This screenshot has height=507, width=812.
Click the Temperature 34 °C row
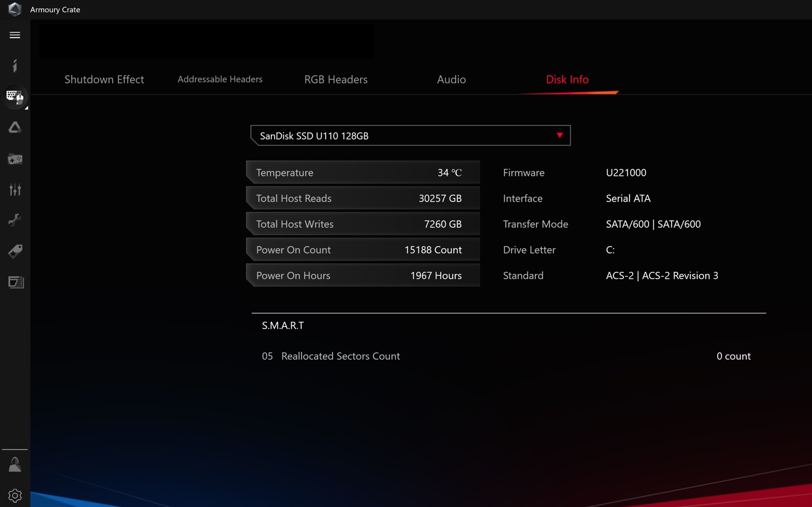tap(363, 173)
